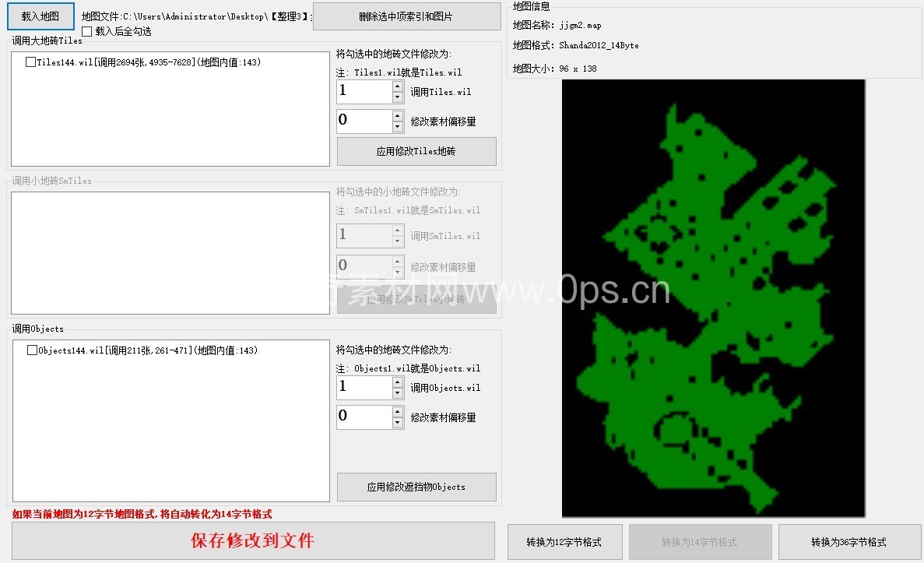Click the 载入地图 load map button
This screenshot has width=924, height=563.
click(x=40, y=16)
